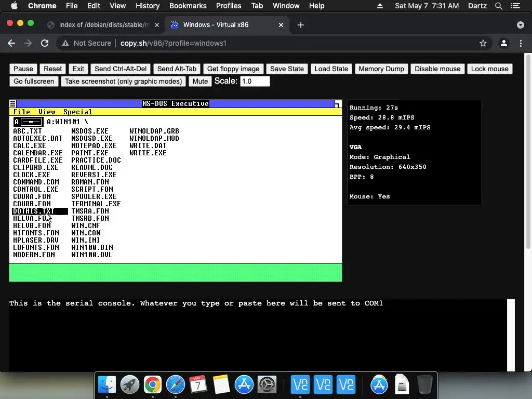Close the Index of /debian tab
Viewport: 532px width, 399px height.
click(157, 25)
